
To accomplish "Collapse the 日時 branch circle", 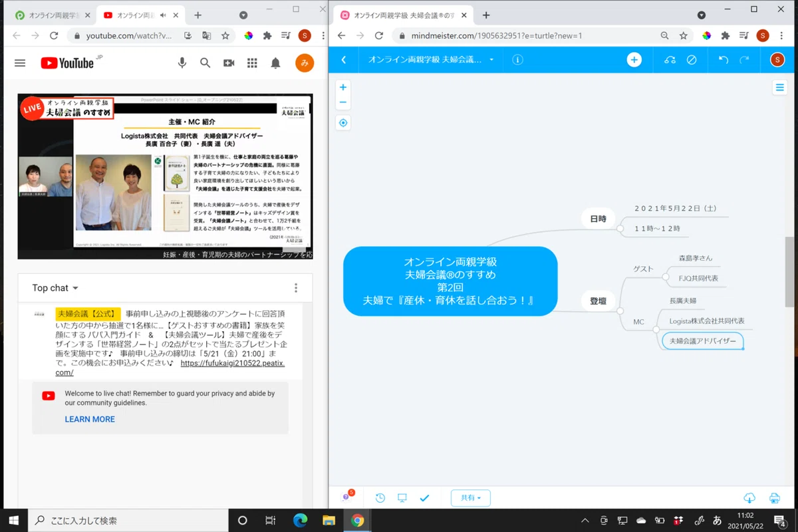I will coord(620,229).
